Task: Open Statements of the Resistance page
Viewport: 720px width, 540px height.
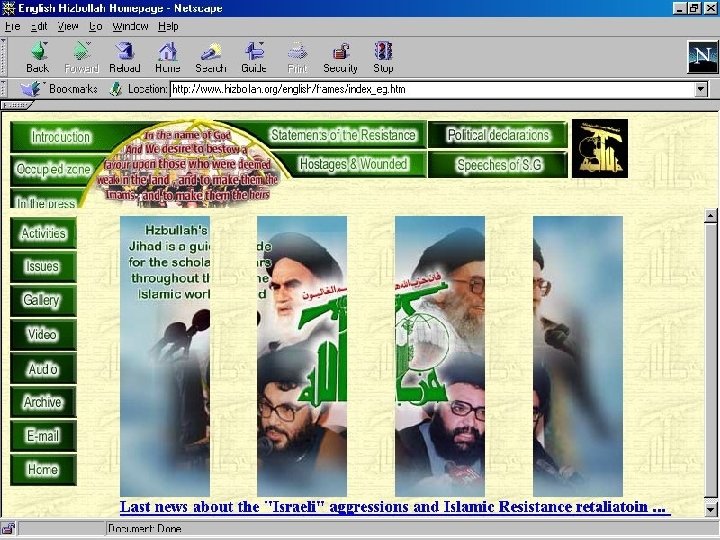Action: click(343, 135)
